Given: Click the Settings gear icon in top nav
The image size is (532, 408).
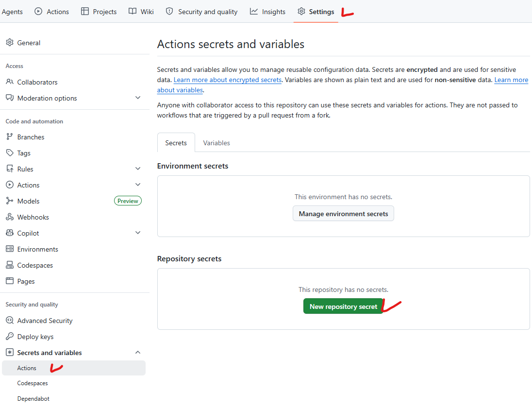Looking at the screenshot, I should pos(301,11).
